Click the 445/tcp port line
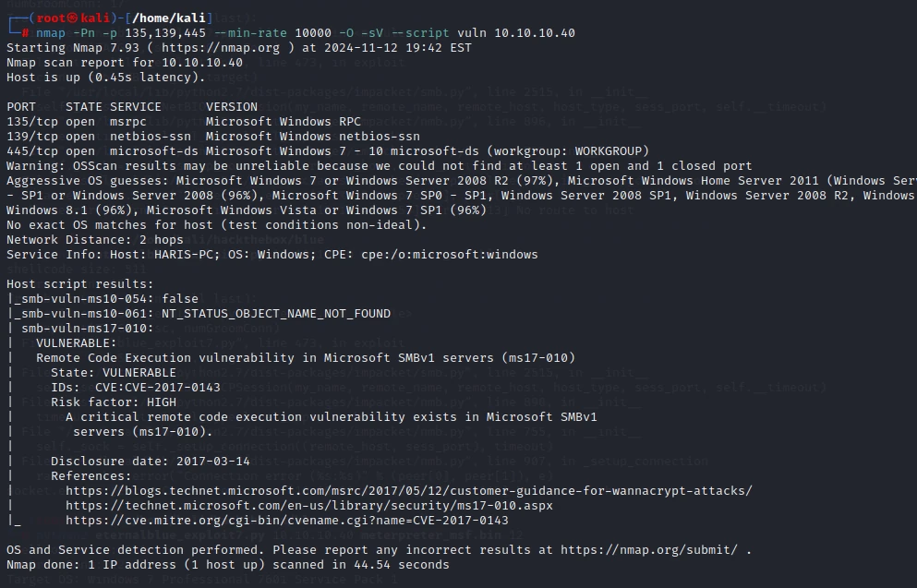This screenshot has height=588, width=917. click(328, 151)
